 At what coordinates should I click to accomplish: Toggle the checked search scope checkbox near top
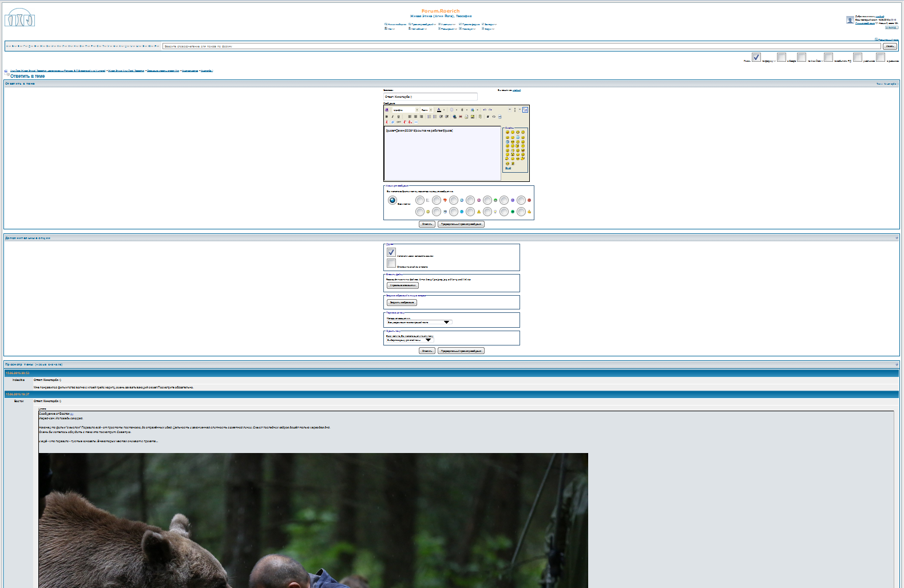click(x=756, y=57)
